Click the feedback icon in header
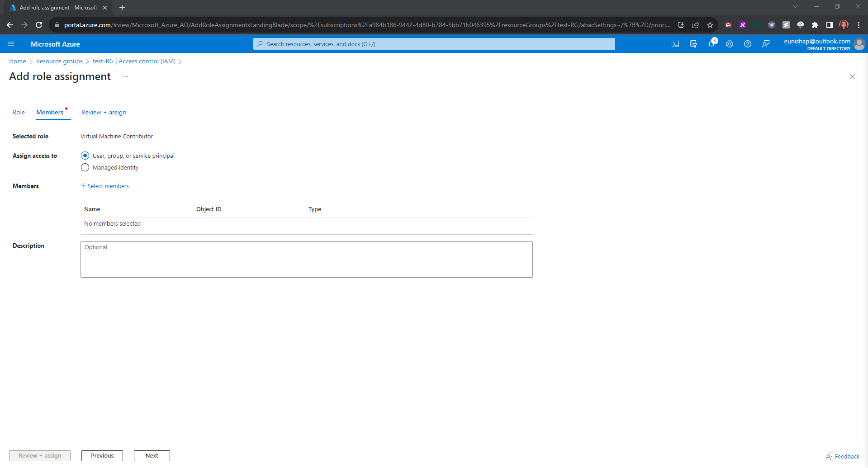 pyautogui.click(x=766, y=44)
